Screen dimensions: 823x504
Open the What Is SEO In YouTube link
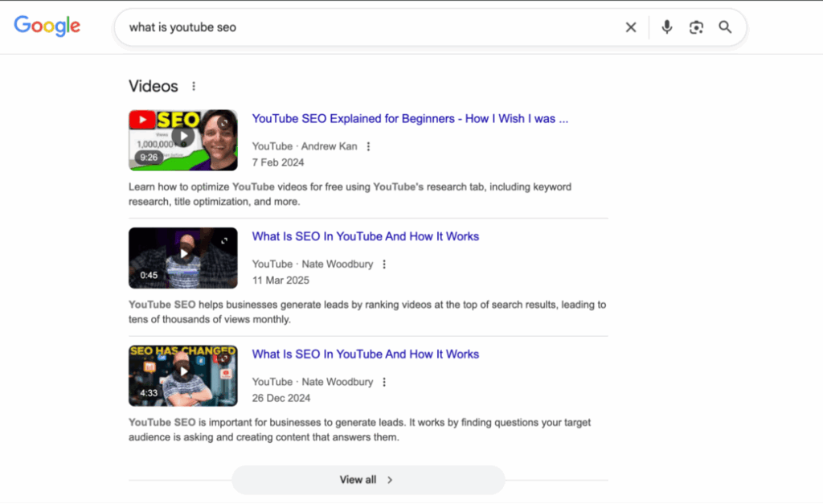coord(365,236)
